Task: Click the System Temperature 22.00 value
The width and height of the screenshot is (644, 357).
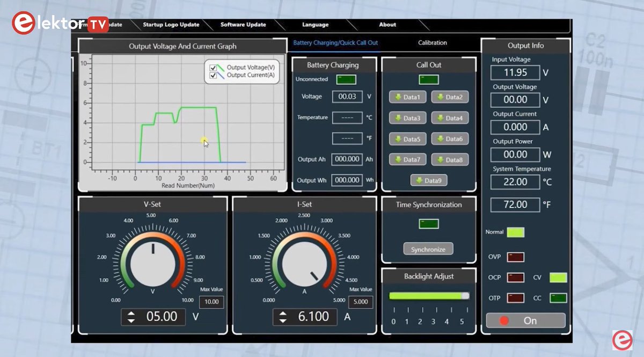Action: pyautogui.click(x=515, y=182)
